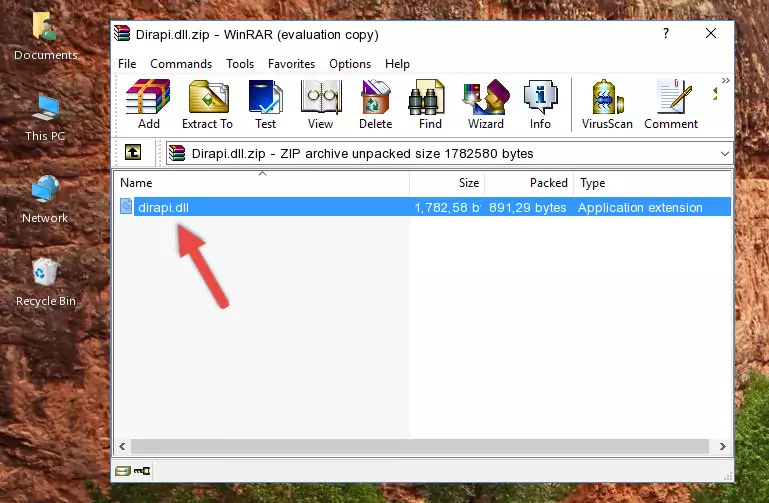This screenshot has height=503, width=769.
Task: Open the Tools menu
Action: click(x=240, y=64)
